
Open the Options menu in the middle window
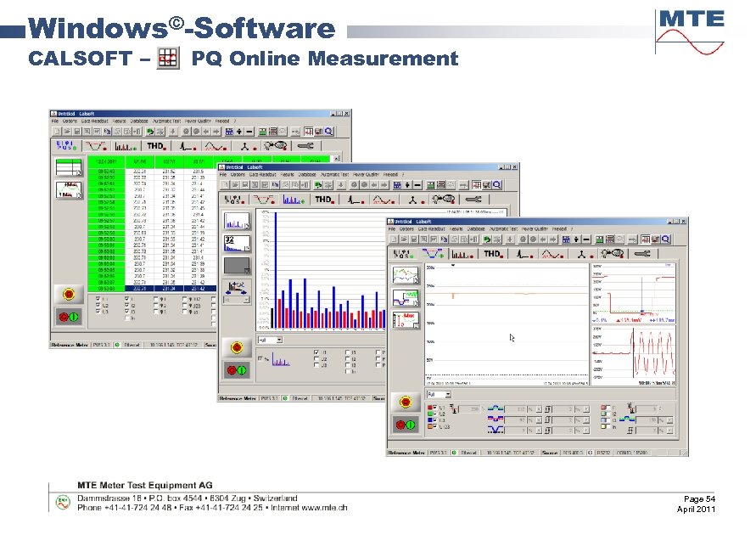point(238,174)
